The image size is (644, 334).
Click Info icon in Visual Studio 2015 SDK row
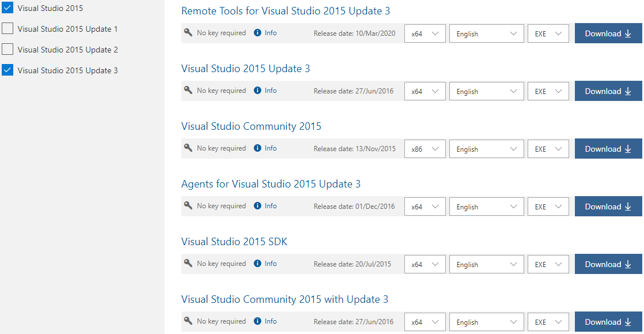[x=257, y=263]
